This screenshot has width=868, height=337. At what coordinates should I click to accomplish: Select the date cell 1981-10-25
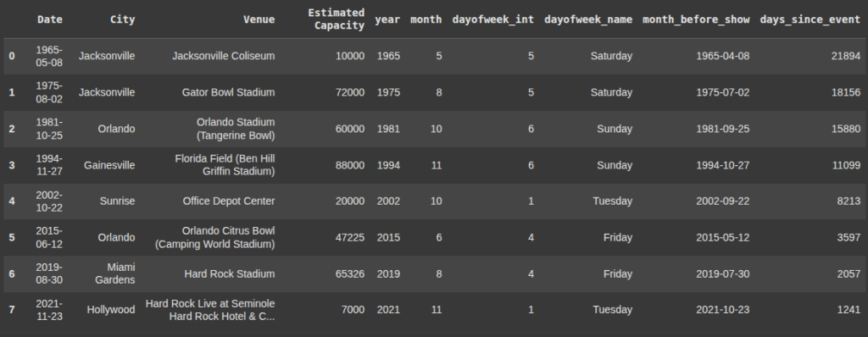pyautogui.click(x=49, y=129)
